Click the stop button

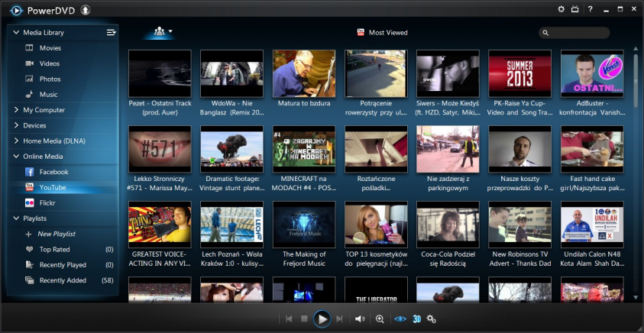[304, 318]
